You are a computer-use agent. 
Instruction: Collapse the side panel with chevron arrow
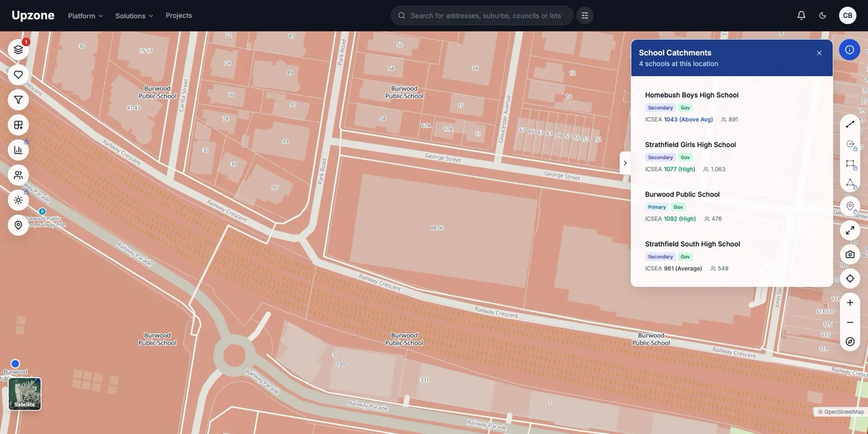coord(625,163)
